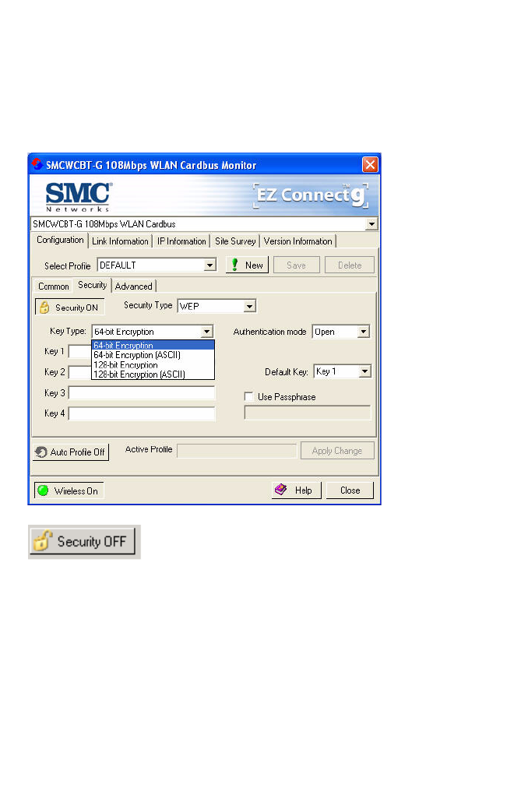The height and width of the screenshot is (812, 521).
Task: Open the Default Key dropdown
Action: (343, 371)
